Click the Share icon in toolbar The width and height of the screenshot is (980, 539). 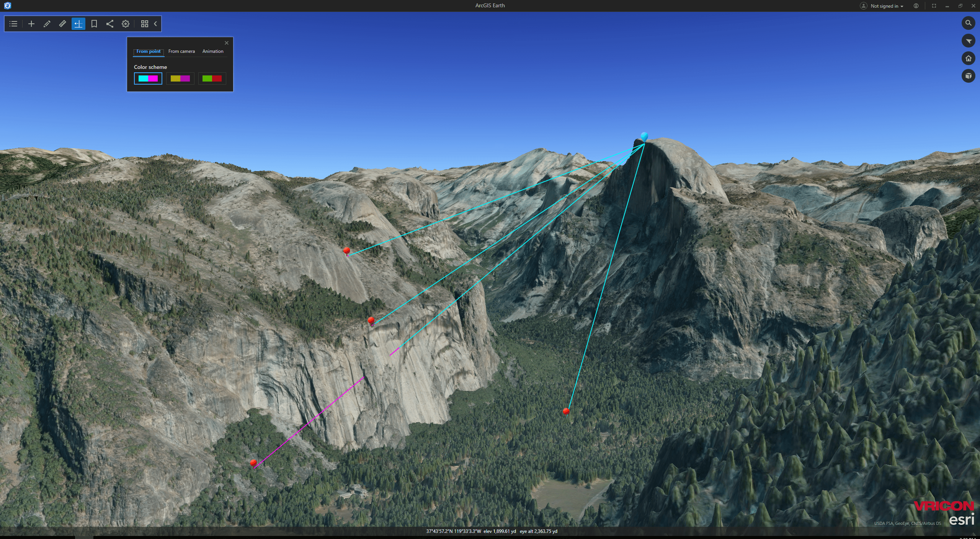(109, 24)
